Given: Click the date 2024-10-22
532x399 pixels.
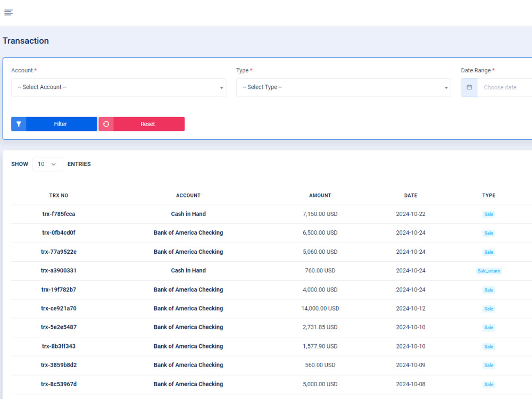Looking at the screenshot, I should (x=411, y=214).
